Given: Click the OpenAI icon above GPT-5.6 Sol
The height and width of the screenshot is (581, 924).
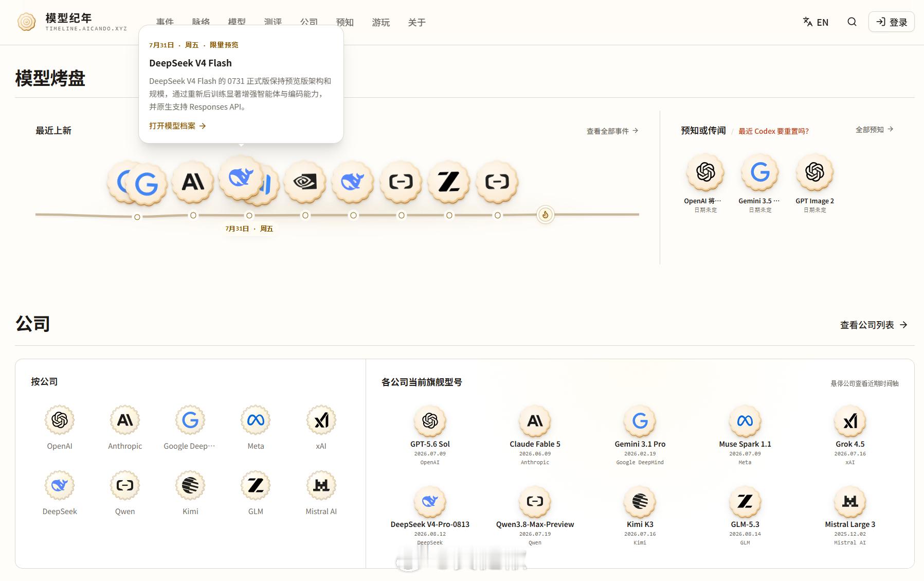Looking at the screenshot, I should point(430,421).
